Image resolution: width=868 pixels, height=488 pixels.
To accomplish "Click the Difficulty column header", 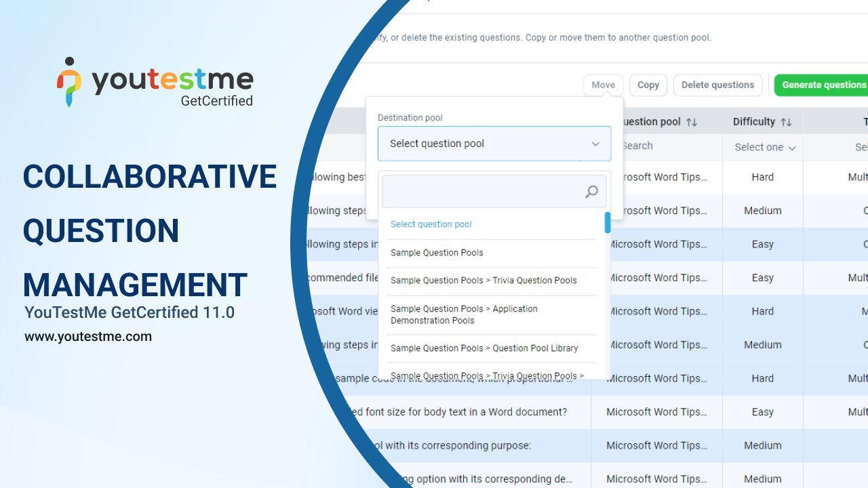I will point(762,122).
